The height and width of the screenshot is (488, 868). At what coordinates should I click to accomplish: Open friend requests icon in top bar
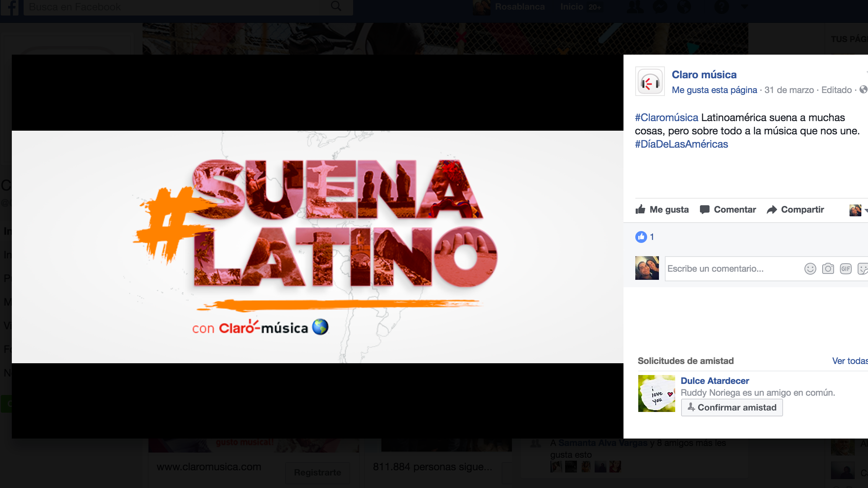[x=635, y=7]
